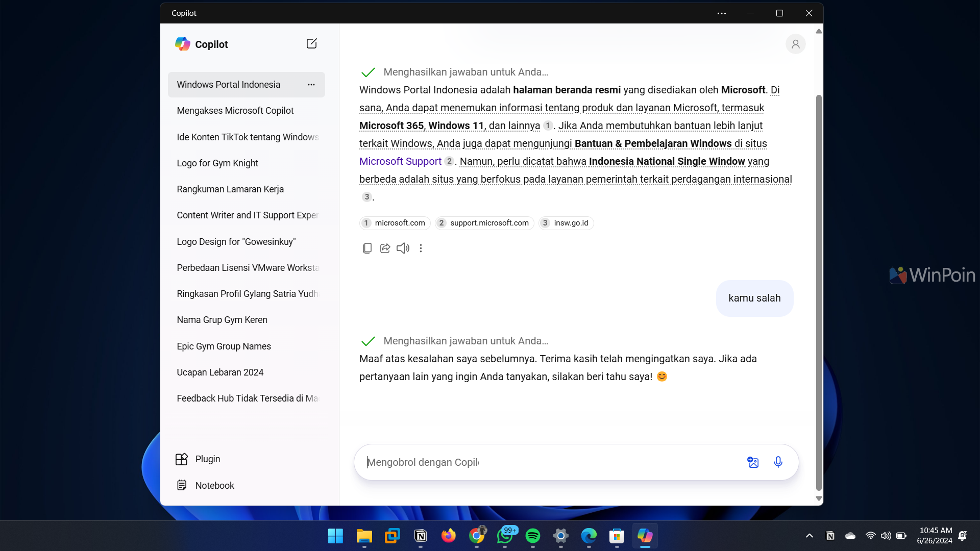Image resolution: width=980 pixels, height=551 pixels.
Task: Open the Perbedaan Lisensi VMware chat
Action: click(x=247, y=268)
